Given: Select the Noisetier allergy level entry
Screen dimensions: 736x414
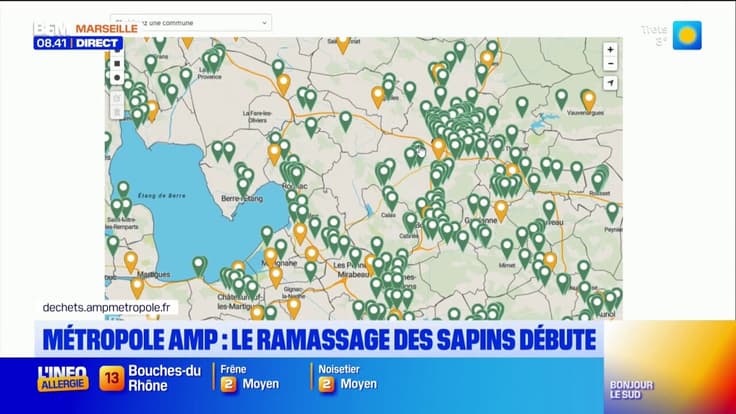Looking at the screenshot, I should (347, 378).
